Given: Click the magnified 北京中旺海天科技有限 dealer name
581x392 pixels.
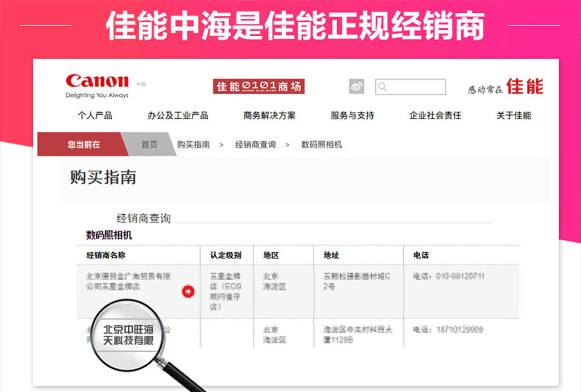Looking at the screenshot, I should tap(128, 335).
